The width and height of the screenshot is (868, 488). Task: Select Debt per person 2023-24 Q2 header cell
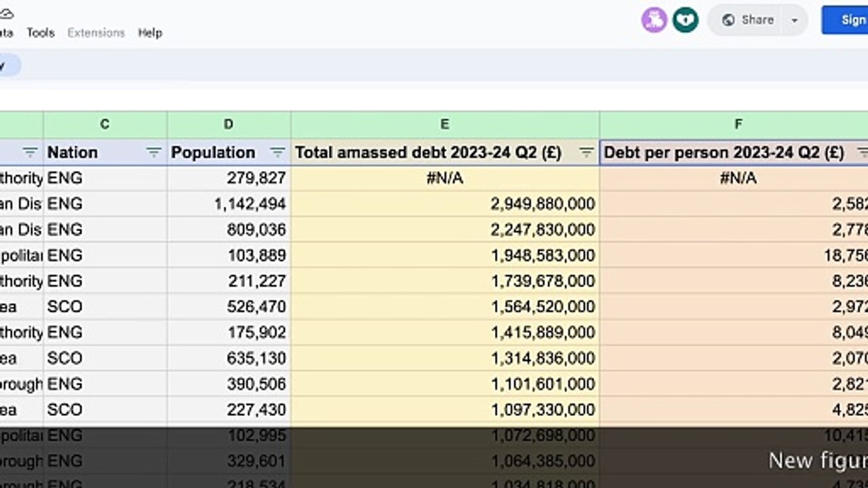point(734,152)
